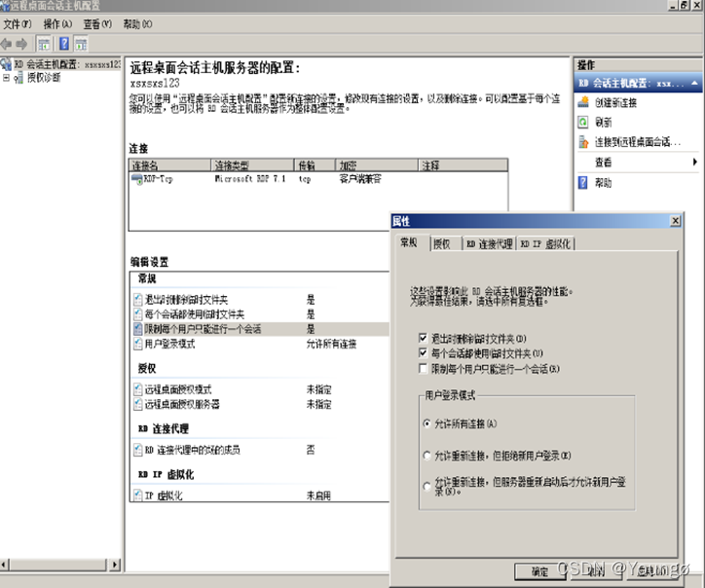Image resolution: width=705 pixels, height=588 pixels.
Task: Expand the 授权诊断 tree node
Action: pyautogui.click(x=6, y=78)
